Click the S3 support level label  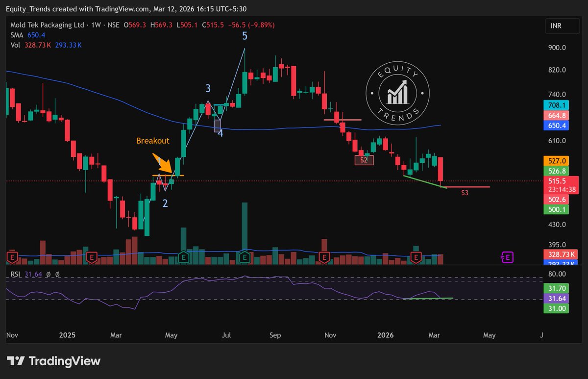[464, 193]
